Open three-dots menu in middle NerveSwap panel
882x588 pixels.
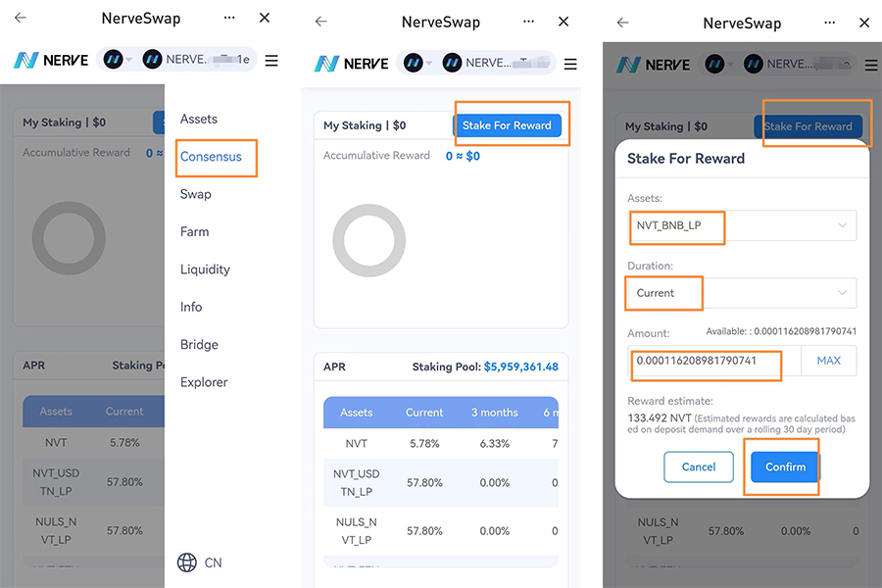point(528,22)
